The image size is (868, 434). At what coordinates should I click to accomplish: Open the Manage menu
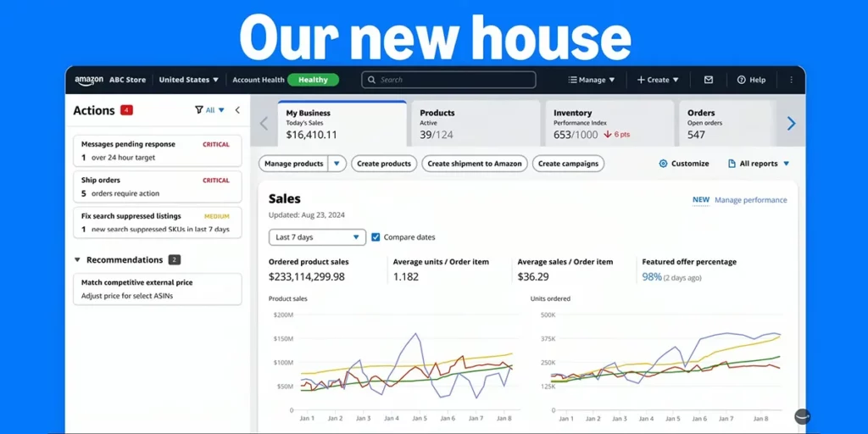point(592,80)
